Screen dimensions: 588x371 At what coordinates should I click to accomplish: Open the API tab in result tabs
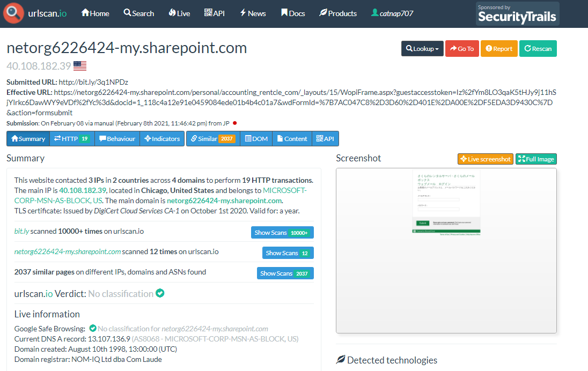[325, 139]
